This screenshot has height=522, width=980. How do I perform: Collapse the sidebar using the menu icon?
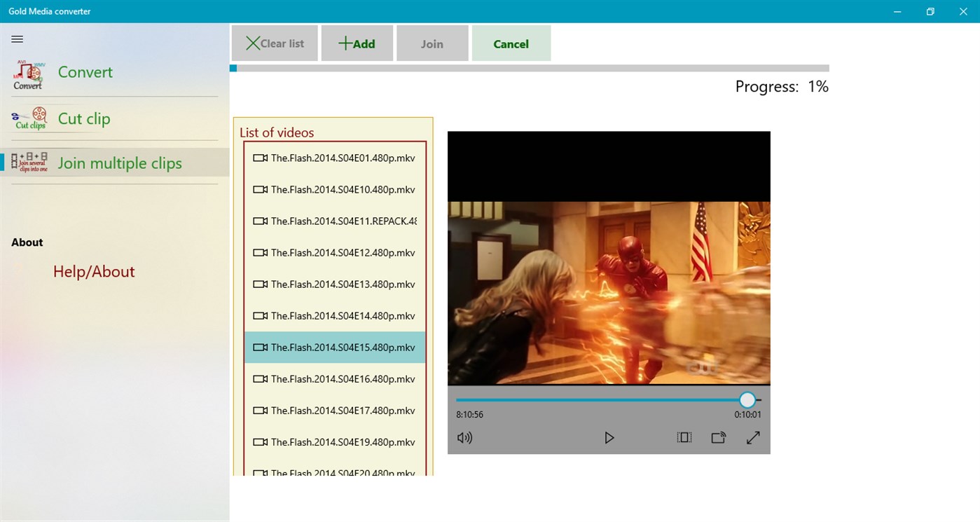pyautogui.click(x=17, y=39)
